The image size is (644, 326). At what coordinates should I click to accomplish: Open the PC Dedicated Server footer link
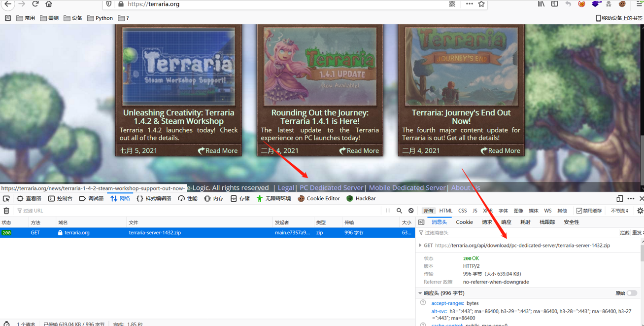point(331,188)
